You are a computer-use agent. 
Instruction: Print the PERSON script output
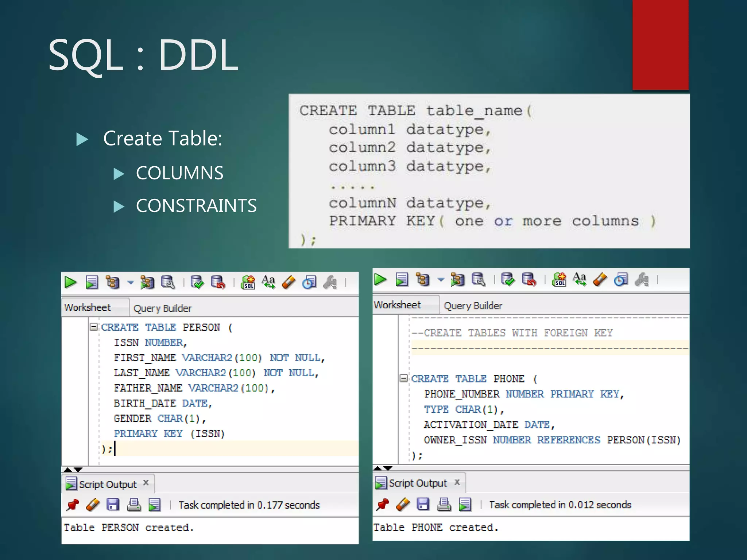tap(134, 505)
